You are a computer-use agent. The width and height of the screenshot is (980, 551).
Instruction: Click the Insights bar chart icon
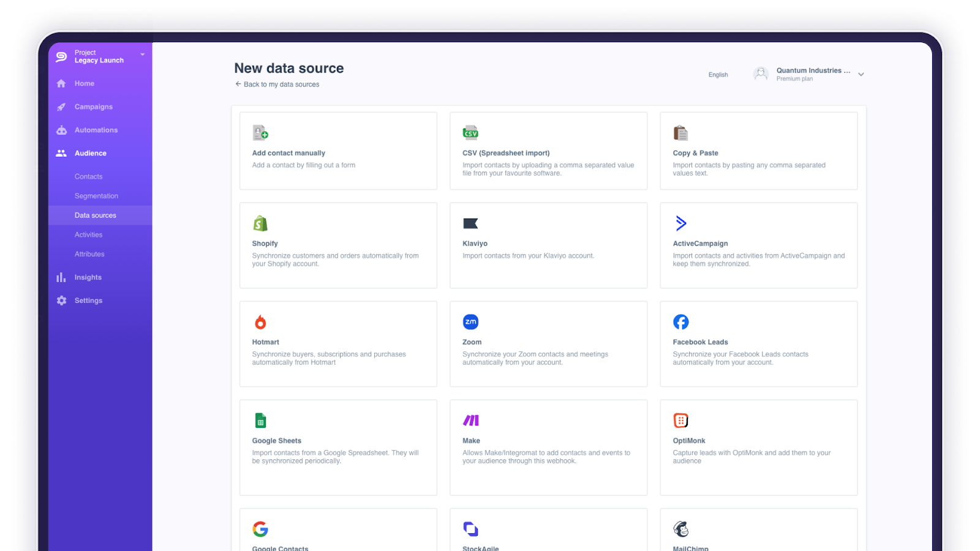pos(61,277)
